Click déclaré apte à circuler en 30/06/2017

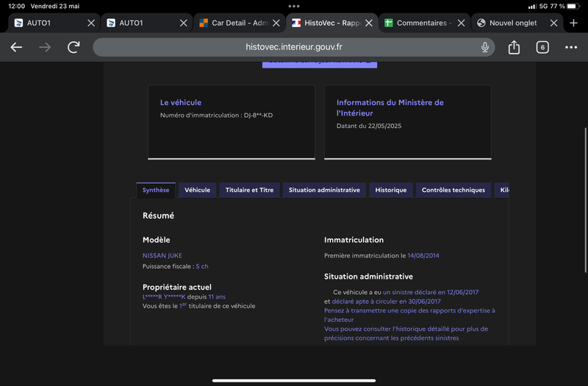point(387,301)
